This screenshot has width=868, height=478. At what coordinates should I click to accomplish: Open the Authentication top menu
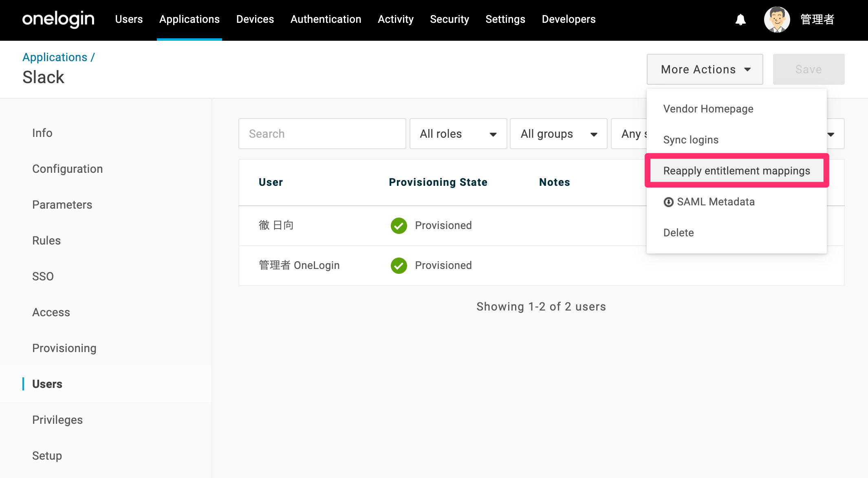pyautogui.click(x=326, y=19)
